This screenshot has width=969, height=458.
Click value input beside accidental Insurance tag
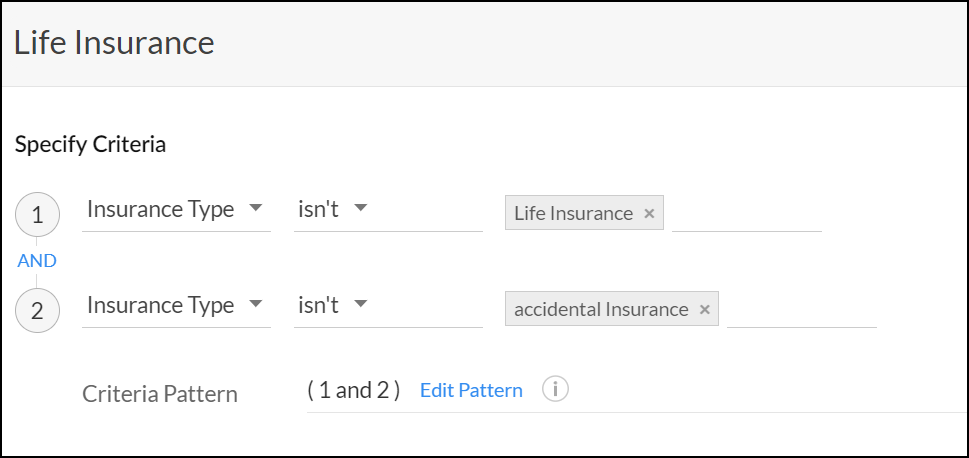click(x=801, y=310)
